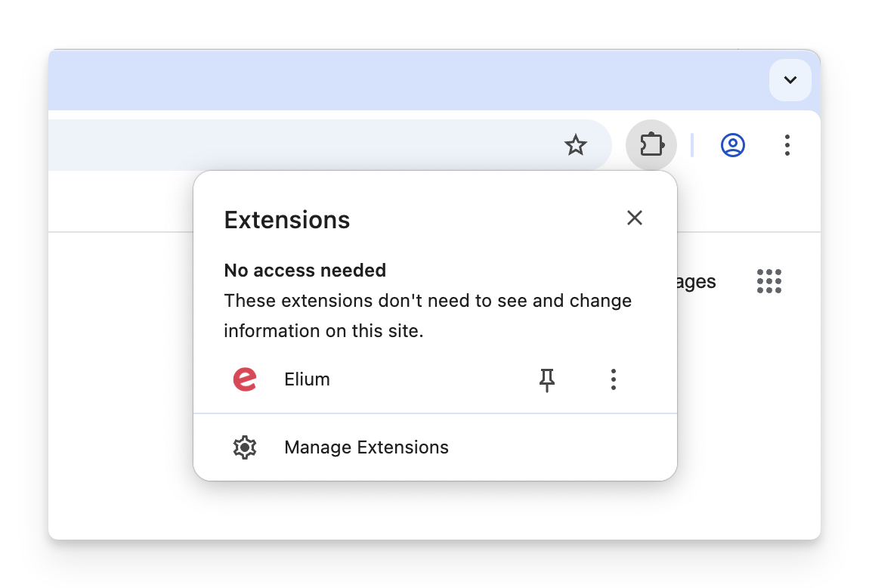
Task: Open the partially hidden Images link
Action: (x=697, y=282)
